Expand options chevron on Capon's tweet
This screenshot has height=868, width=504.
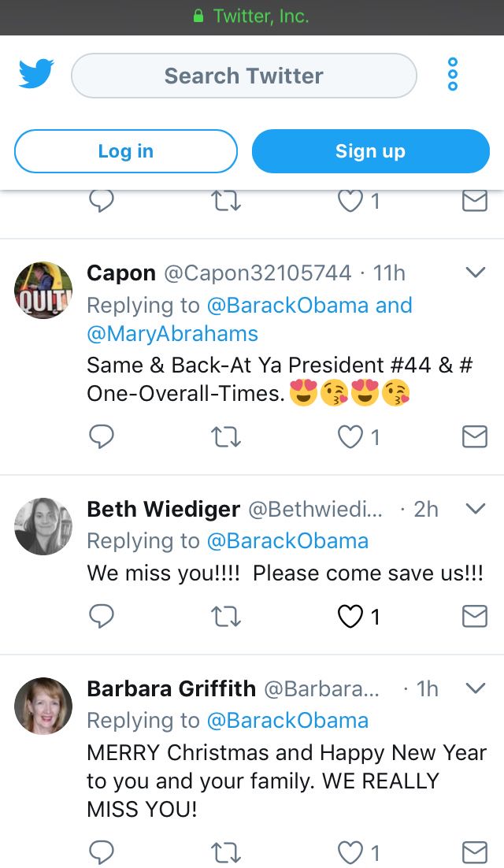tap(476, 273)
